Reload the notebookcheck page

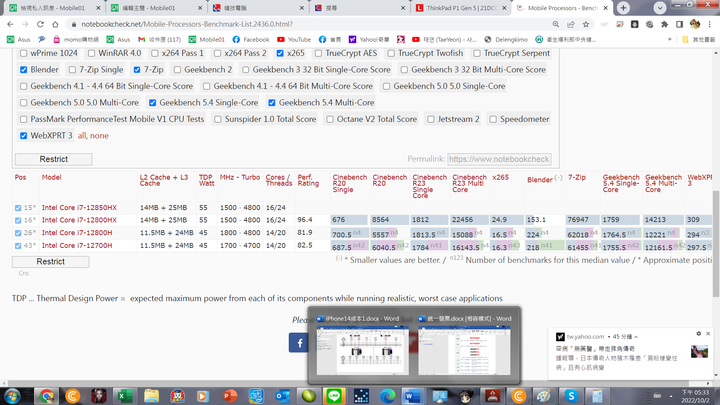click(x=40, y=24)
